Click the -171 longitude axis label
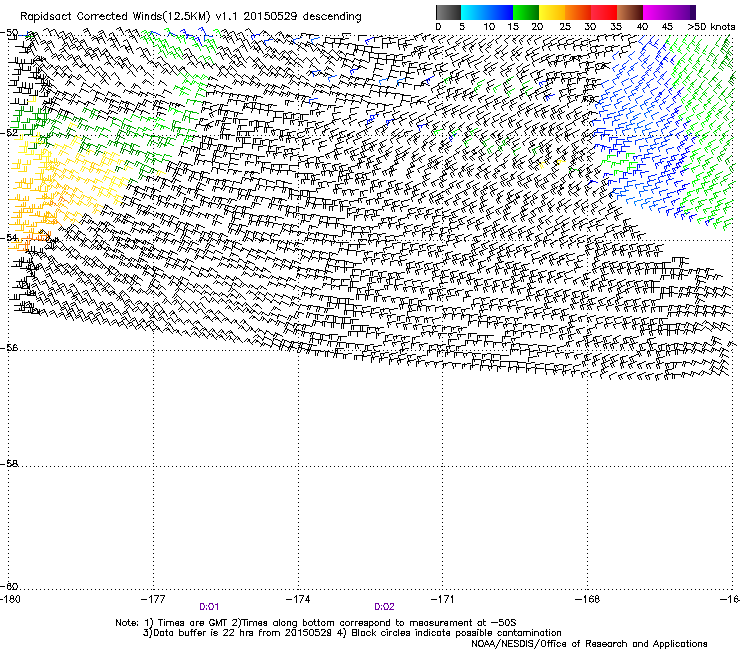The width and height of the screenshot is (740, 650). (x=443, y=599)
